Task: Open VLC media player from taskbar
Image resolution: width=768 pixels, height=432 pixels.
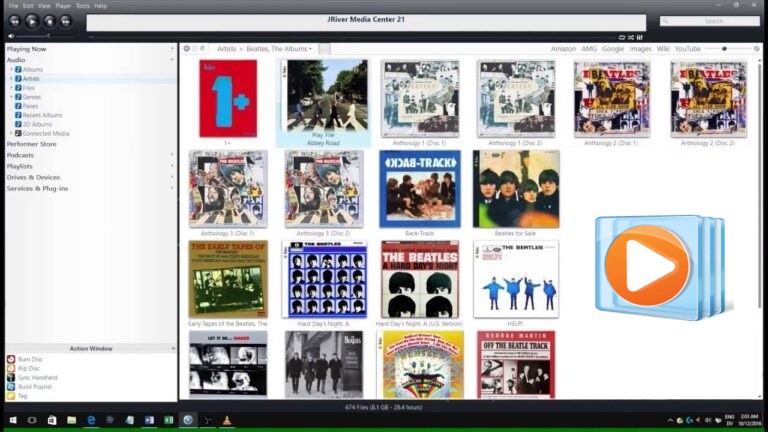Action: (227, 420)
